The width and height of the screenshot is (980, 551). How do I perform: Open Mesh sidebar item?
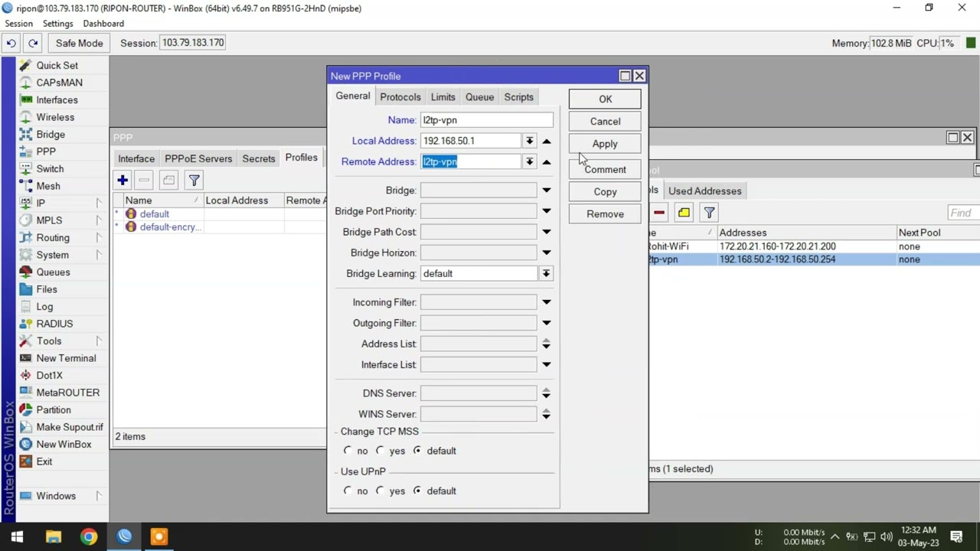coord(47,186)
